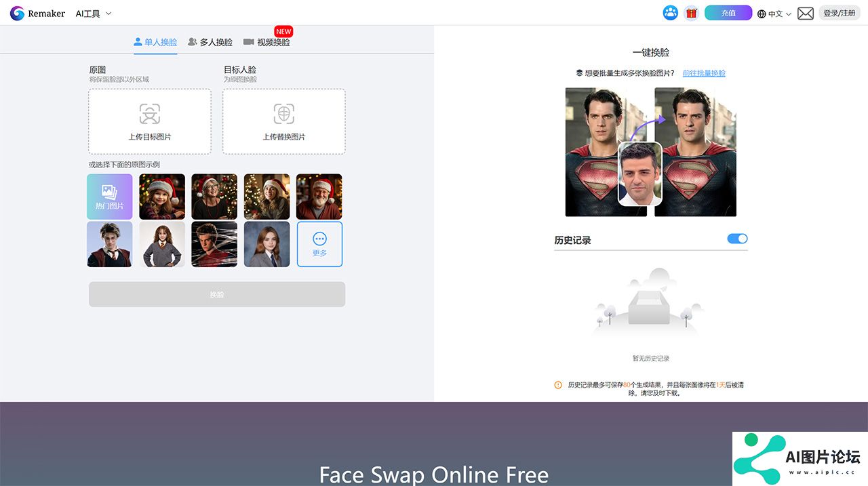
Task: Open the community group icon
Action: pyautogui.click(x=670, y=13)
